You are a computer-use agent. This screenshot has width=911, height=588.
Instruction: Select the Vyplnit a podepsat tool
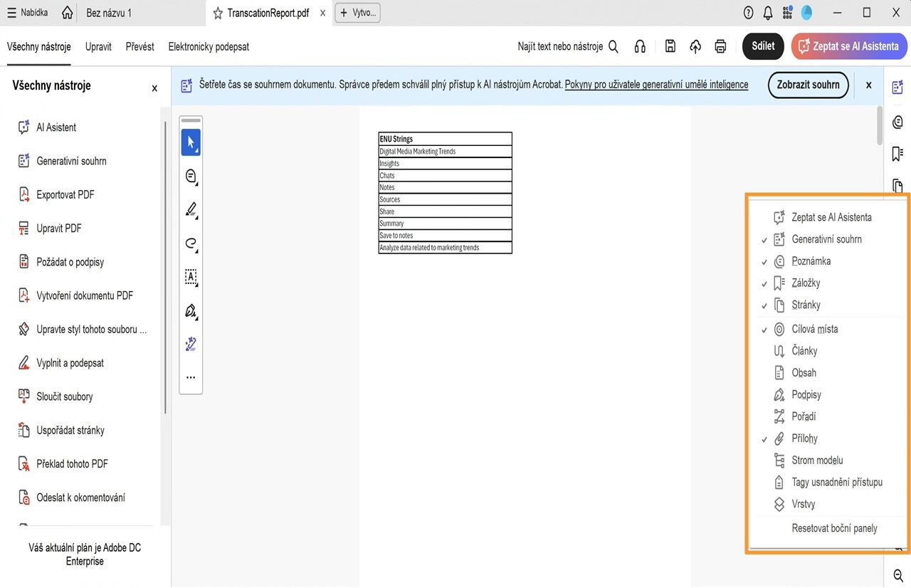click(x=60, y=363)
